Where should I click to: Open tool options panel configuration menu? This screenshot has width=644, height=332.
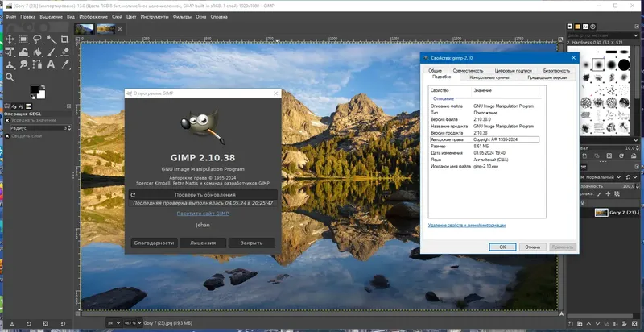[68, 106]
